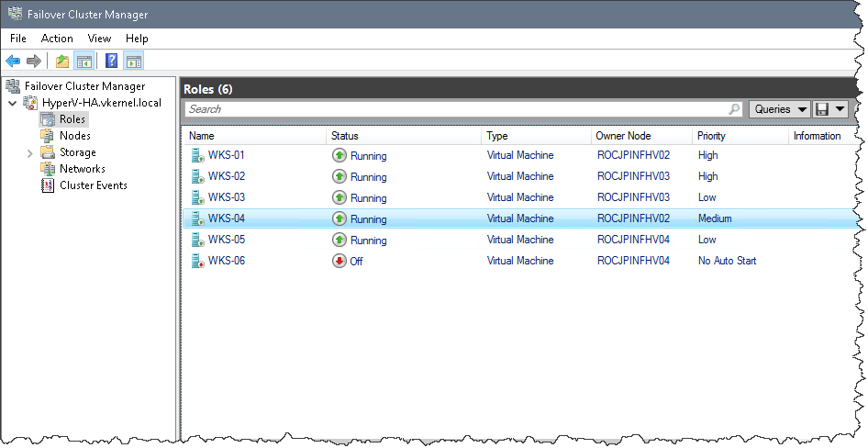
Task: Click the Nodes icon in tree
Action: (x=48, y=136)
